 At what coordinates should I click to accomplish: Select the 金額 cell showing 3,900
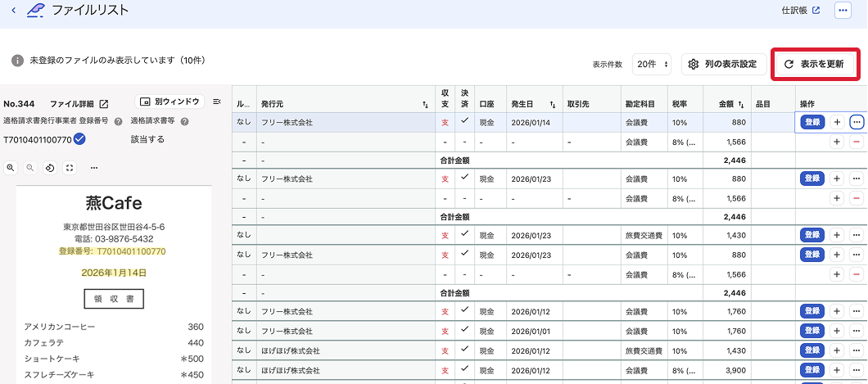click(x=727, y=370)
